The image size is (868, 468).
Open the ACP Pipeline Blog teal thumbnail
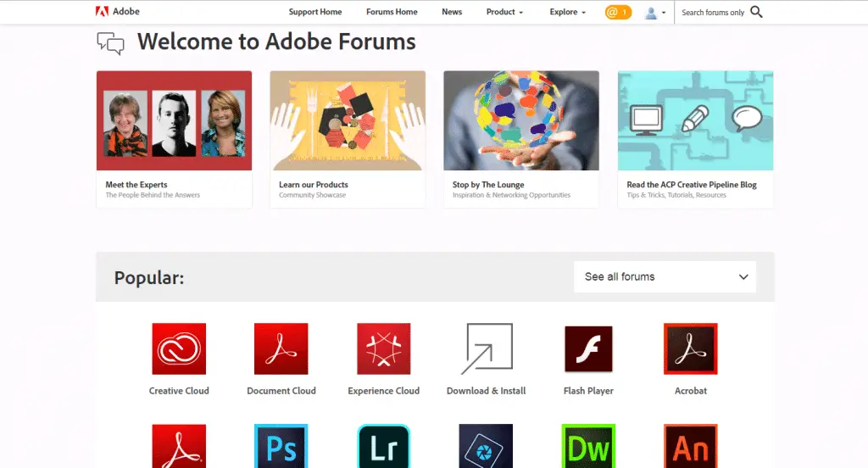pos(695,120)
